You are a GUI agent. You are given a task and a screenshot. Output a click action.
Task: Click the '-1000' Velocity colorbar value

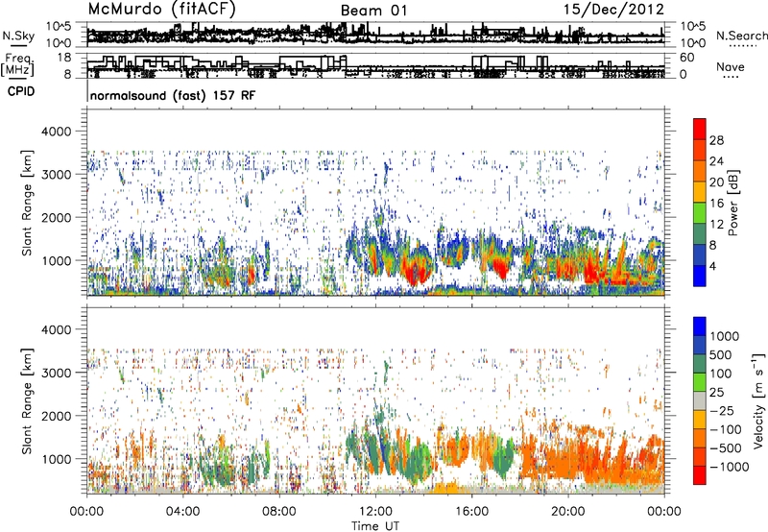(x=729, y=467)
